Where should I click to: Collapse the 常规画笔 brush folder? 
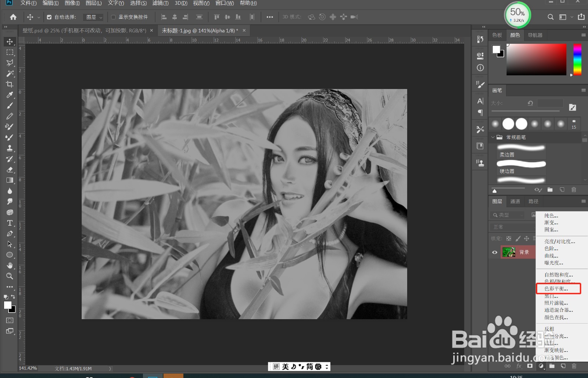pos(493,137)
